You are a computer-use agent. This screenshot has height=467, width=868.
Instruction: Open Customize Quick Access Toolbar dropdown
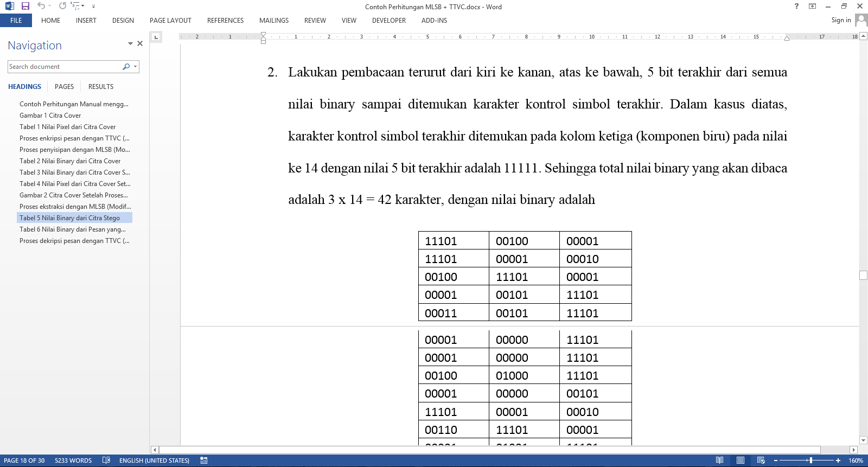click(93, 7)
